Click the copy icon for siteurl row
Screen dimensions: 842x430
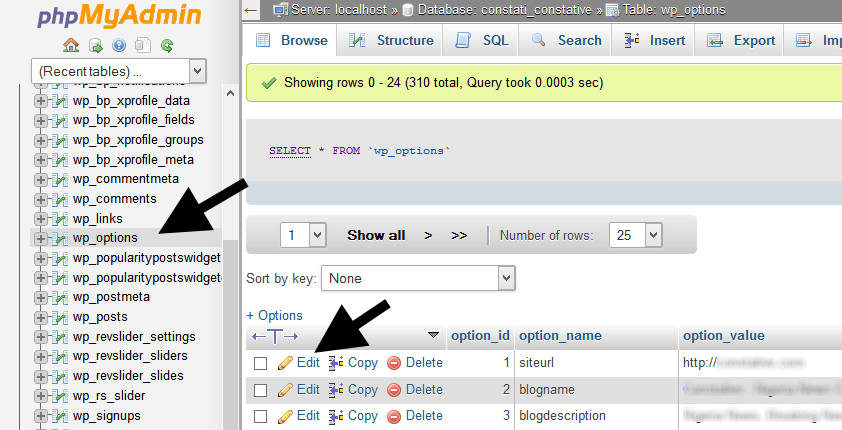point(336,363)
